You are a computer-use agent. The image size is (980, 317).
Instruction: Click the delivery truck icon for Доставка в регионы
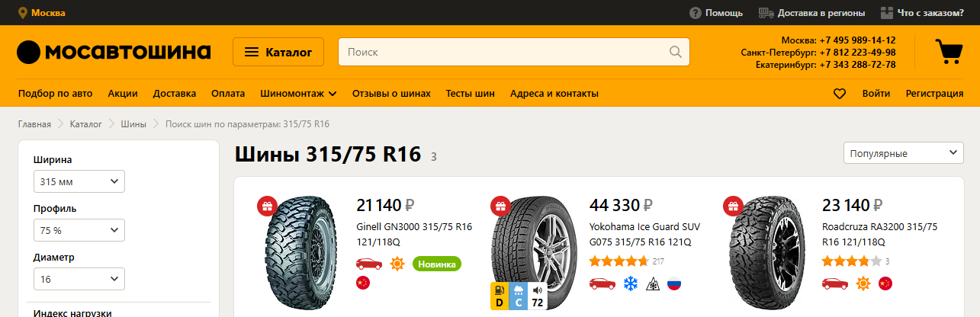[x=766, y=13]
